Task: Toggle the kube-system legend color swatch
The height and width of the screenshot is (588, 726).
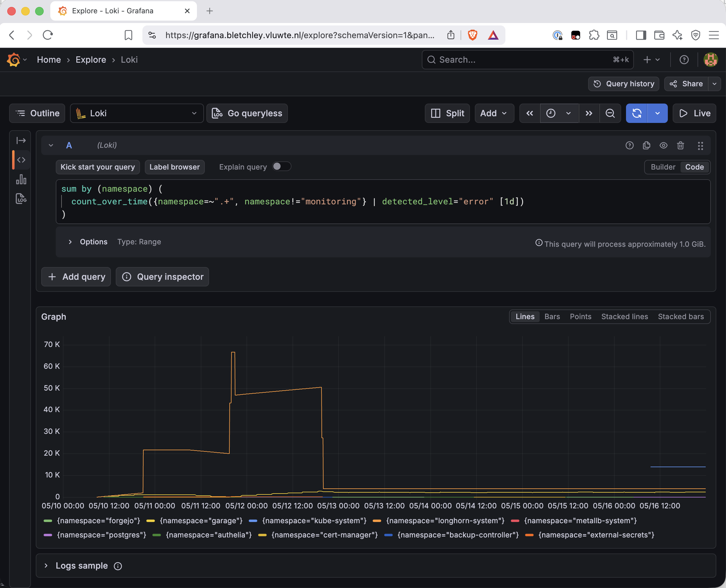Action: click(253, 520)
